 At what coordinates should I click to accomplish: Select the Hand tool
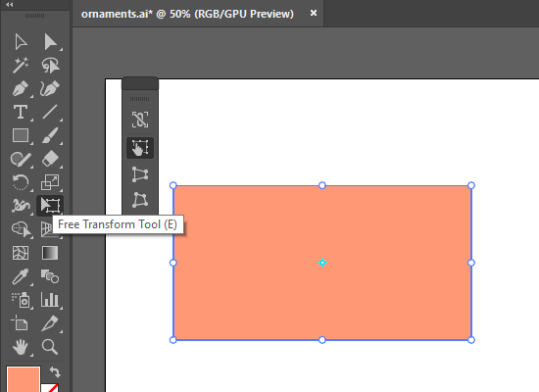[x=21, y=347]
